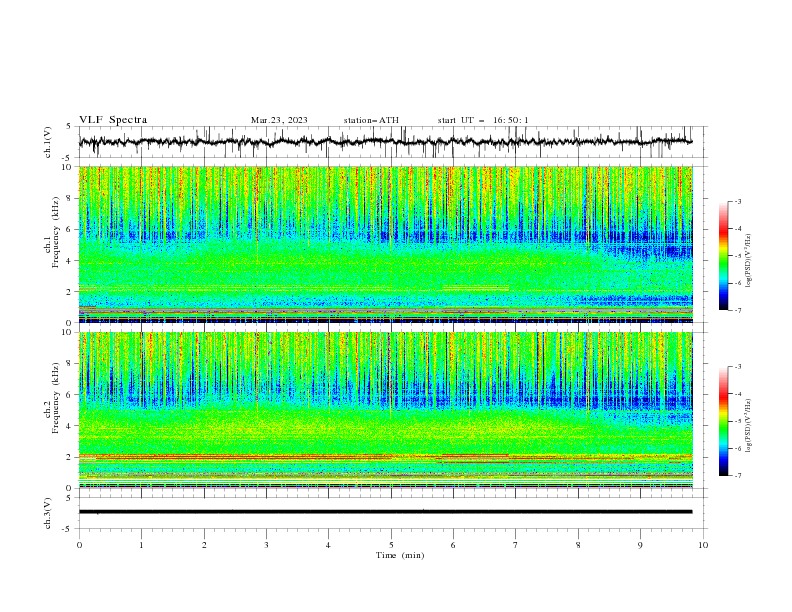Image resolution: width=792 pixels, height=612 pixels.
Task: Click the 'ch.1(V)' waveform axis label
Action: tap(48, 142)
